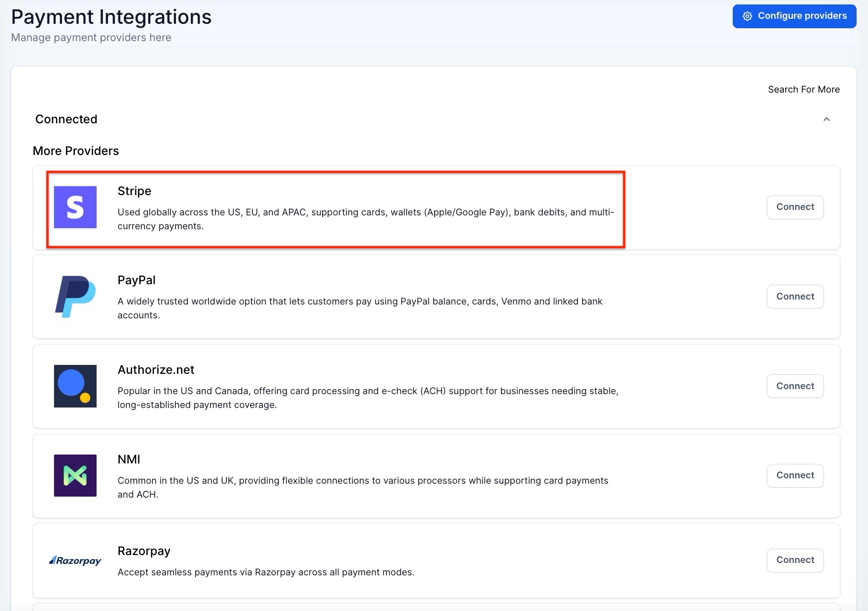Click the Razorpay provider title

click(144, 551)
